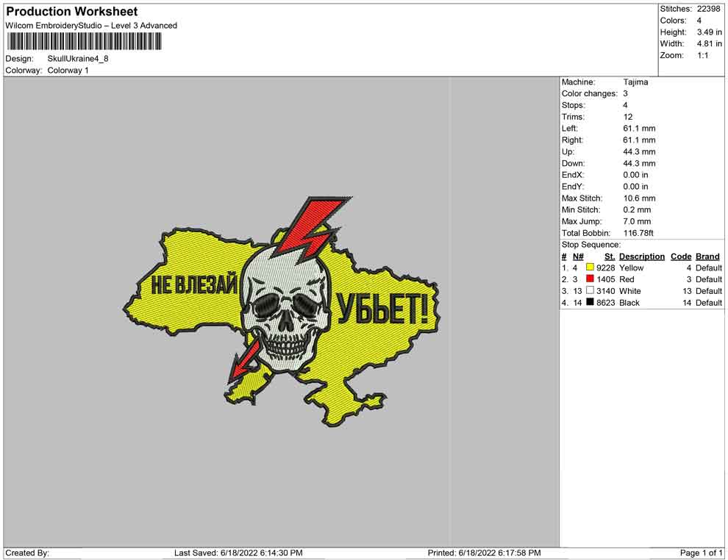
Task: Click the Red thread color swatch
Action: [x=590, y=279]
